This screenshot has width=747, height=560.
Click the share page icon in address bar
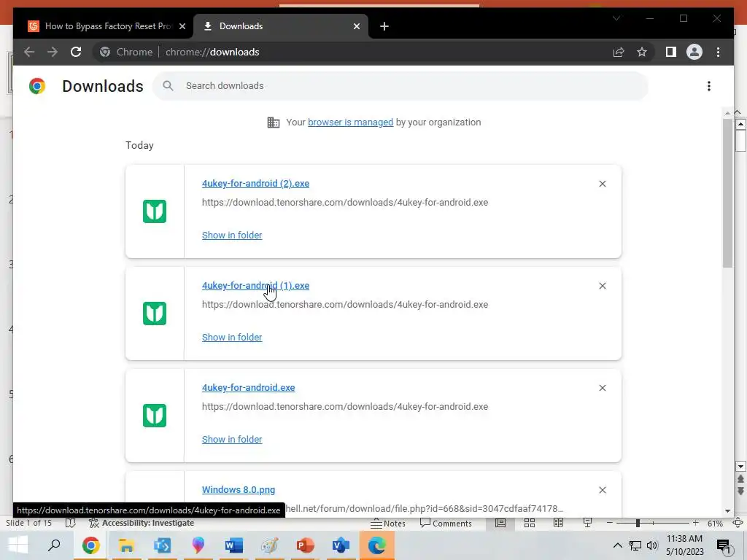(619, 52)
